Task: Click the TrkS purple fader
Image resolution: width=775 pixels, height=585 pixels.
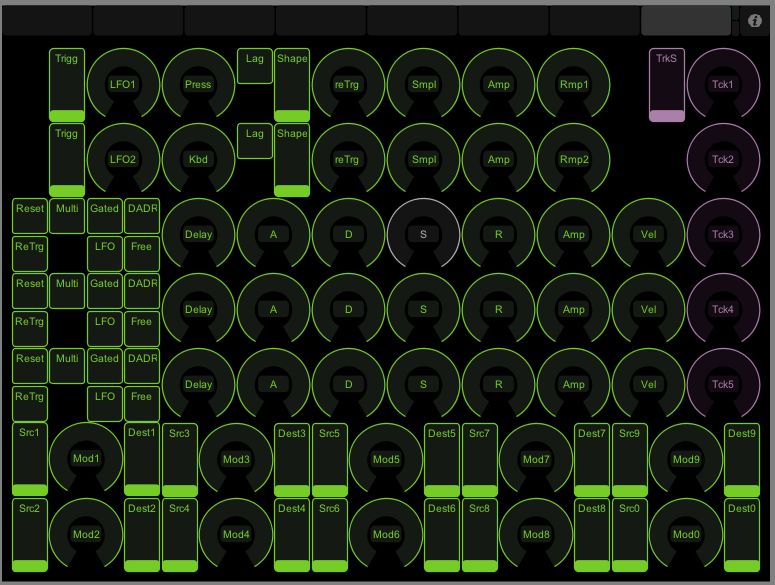Action: tap(667, 85)
